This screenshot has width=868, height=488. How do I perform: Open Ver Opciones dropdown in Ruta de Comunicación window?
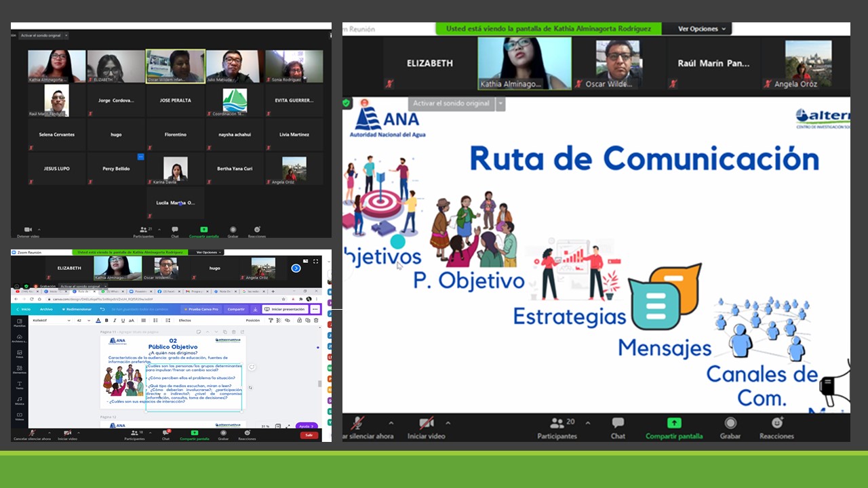tap(702, 28)
